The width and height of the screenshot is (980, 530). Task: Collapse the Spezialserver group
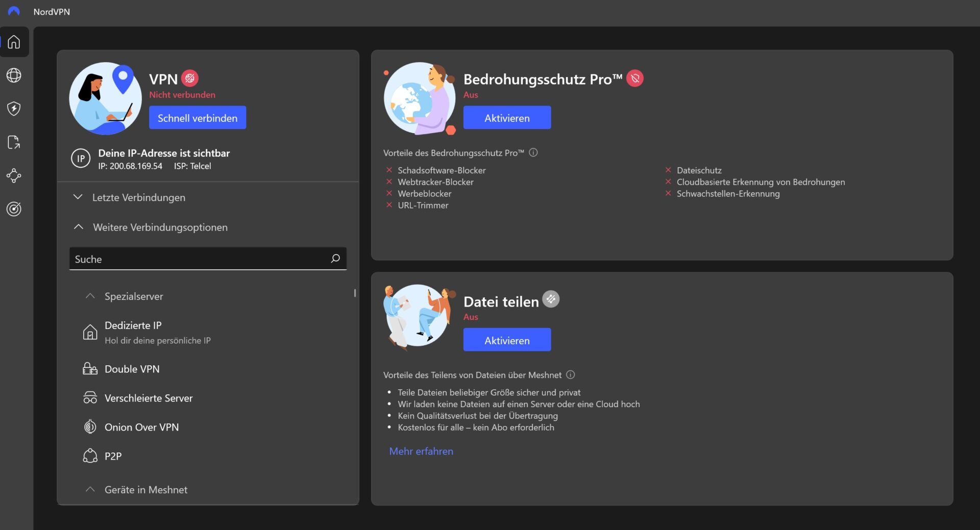coord(90,296)
